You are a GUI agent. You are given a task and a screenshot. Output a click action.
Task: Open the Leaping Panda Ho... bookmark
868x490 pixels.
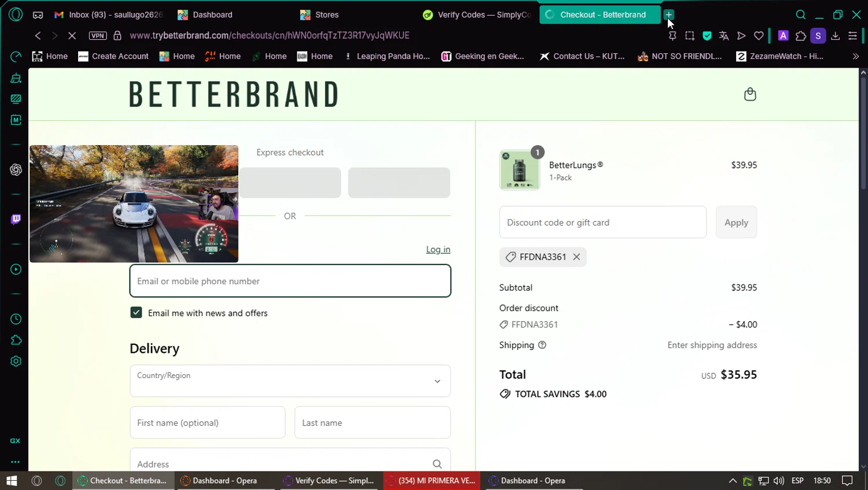388,56
